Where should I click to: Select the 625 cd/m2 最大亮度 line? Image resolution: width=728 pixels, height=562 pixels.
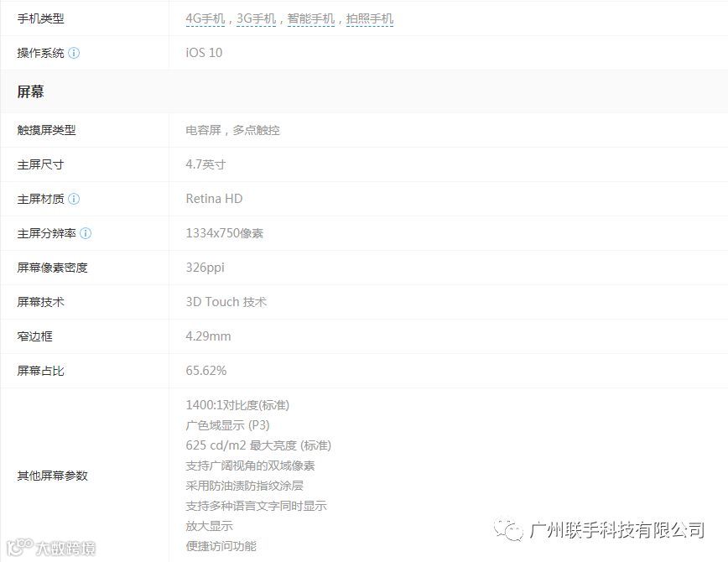[x=258, y=445]
